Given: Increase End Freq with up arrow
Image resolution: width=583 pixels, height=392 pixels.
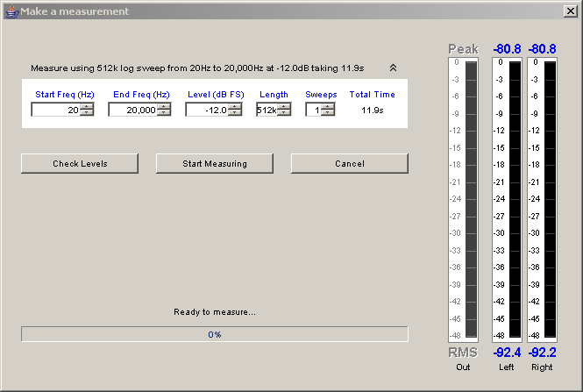Looking at the screenshot, I should pyautogui.click(x=164, y=106).
